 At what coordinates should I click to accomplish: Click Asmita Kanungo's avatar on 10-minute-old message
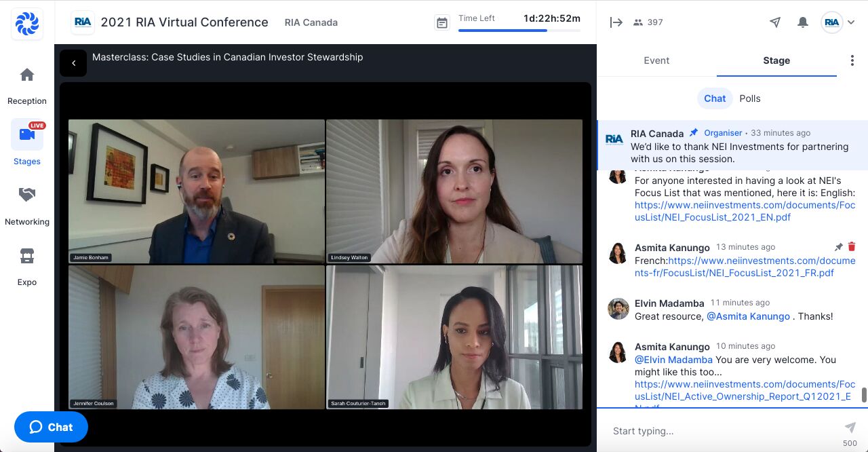coord(618,352)
